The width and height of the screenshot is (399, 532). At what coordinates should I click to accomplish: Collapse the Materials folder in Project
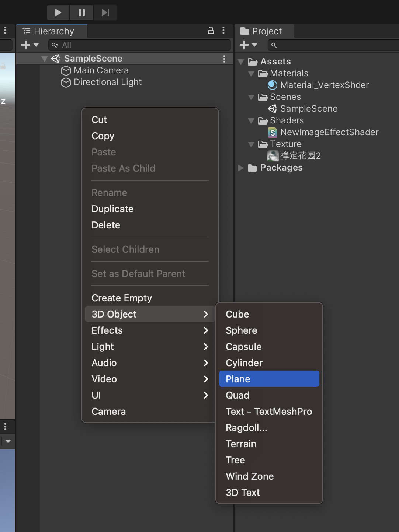[x=251, y=73]
